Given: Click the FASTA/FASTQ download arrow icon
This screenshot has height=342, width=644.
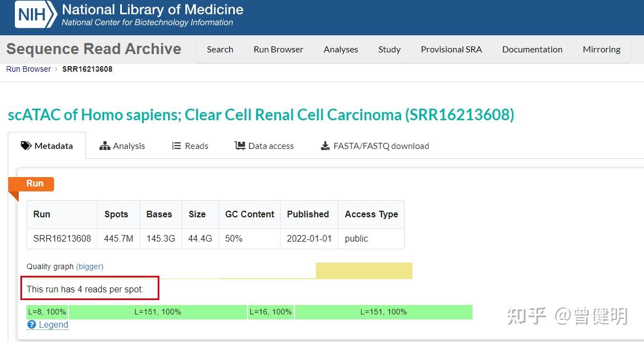Looking at the screenshot, I should pyautogui.click(x=325, y=146).
